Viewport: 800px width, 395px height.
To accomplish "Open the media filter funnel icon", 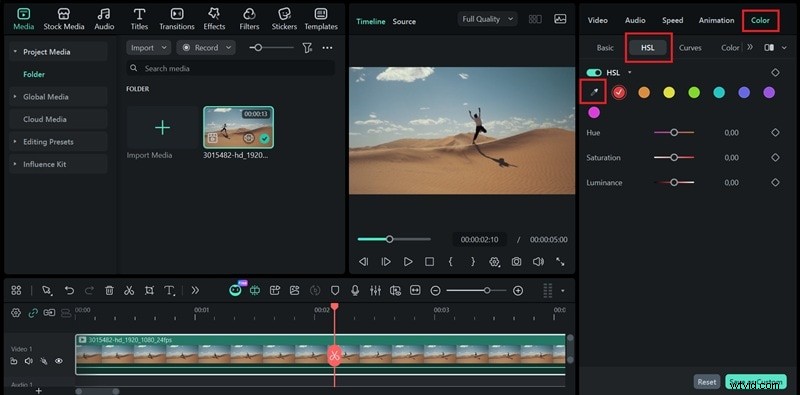I will [307, 47].
